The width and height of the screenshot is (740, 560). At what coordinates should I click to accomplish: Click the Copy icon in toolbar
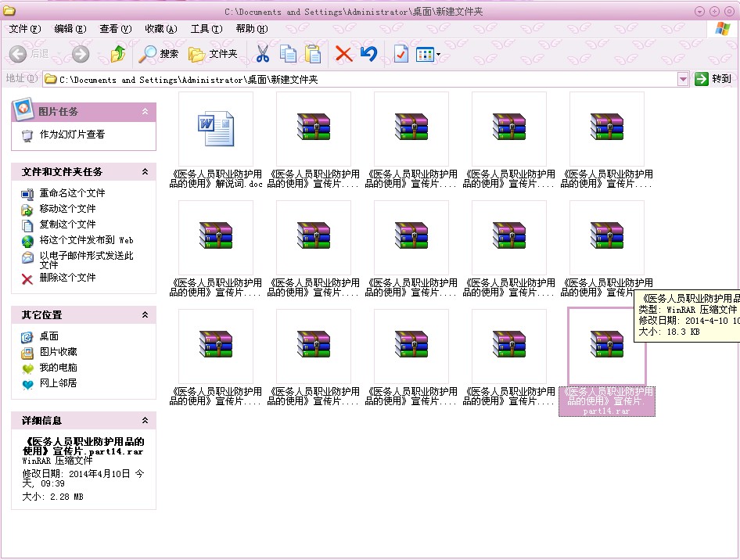288,54
